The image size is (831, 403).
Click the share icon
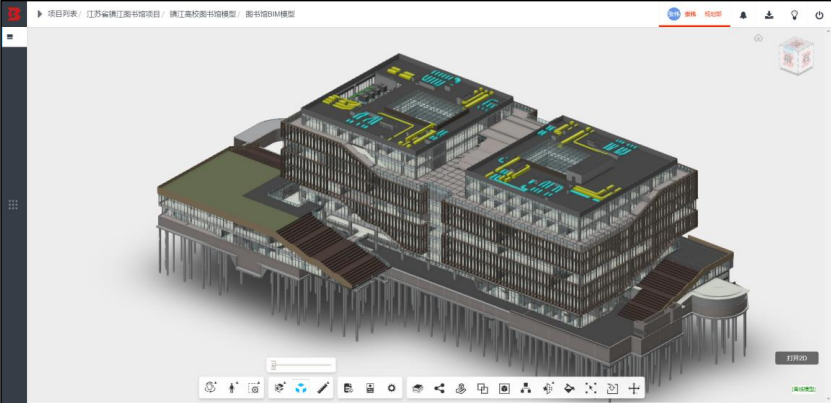point(439,389)
